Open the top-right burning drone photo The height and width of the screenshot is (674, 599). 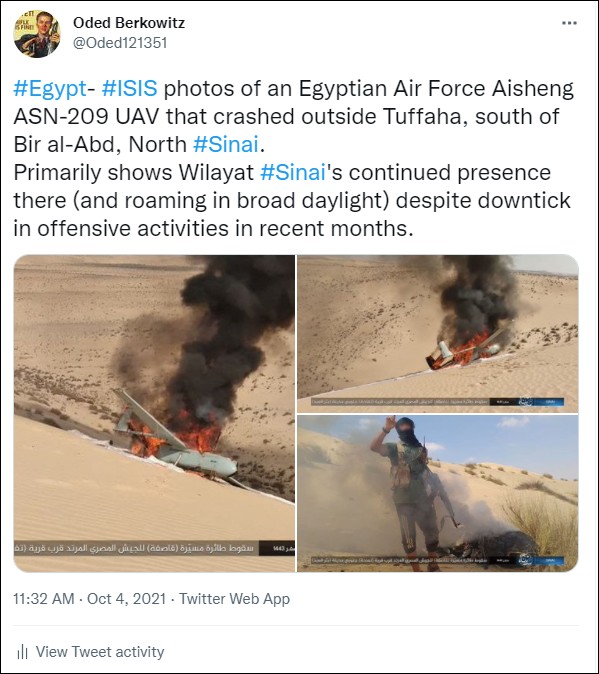pos(437,333)
